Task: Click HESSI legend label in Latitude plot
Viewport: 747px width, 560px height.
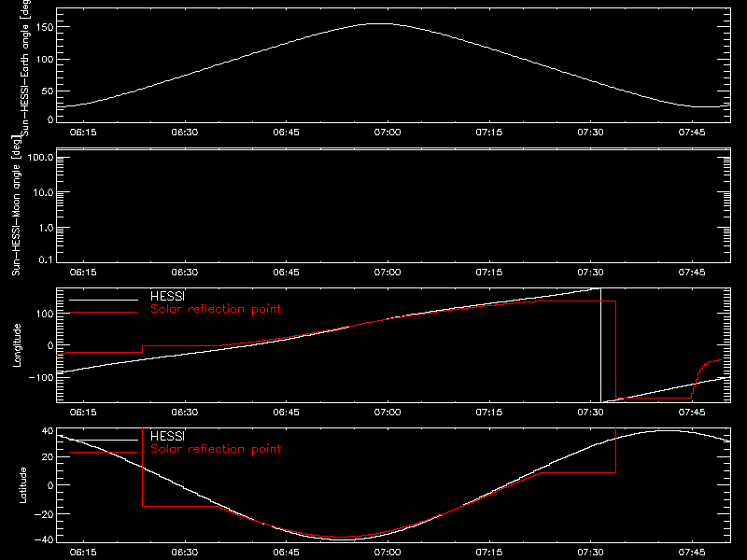Action: pyautogui.click(x=167, y=436)
